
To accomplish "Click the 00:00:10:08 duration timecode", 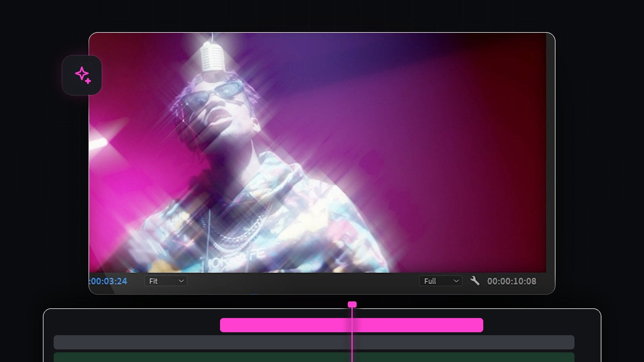I will 511,281.
